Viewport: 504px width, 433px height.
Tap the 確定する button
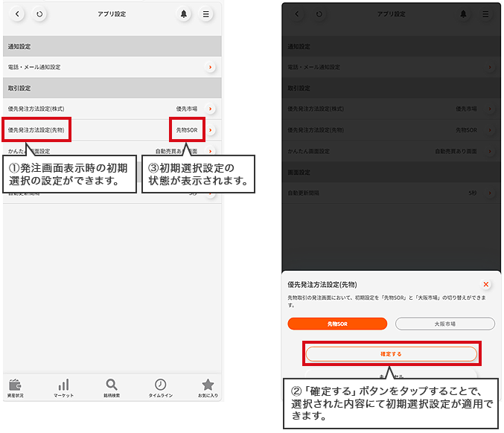click(x=391, y=354)
